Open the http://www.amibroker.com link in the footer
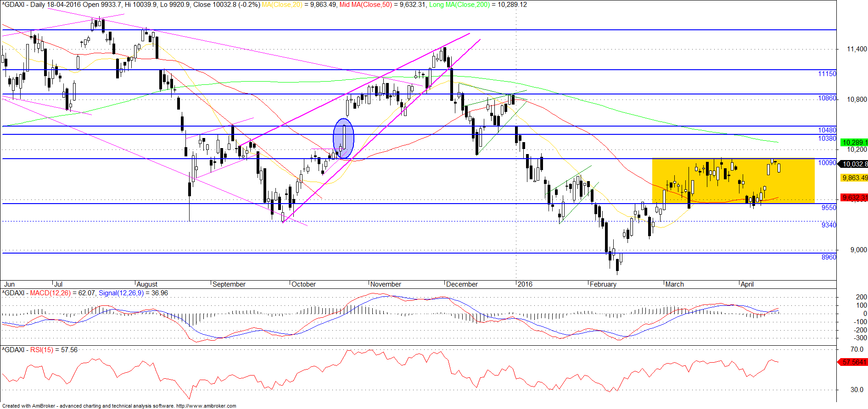This screenshot has height=409, width=868. [x=206, y=406]
